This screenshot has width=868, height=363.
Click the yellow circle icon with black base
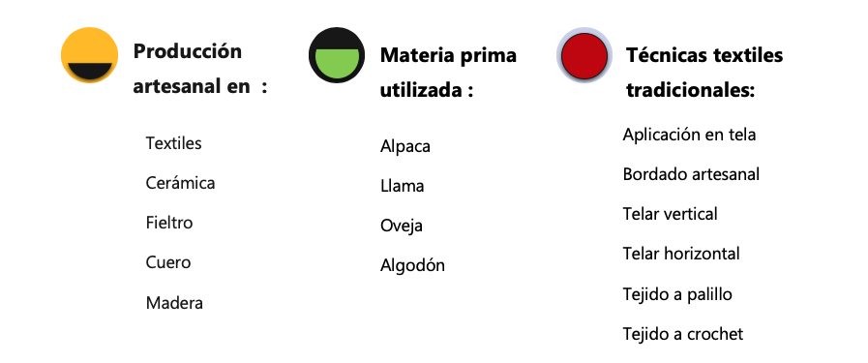(x=89, y=55)
